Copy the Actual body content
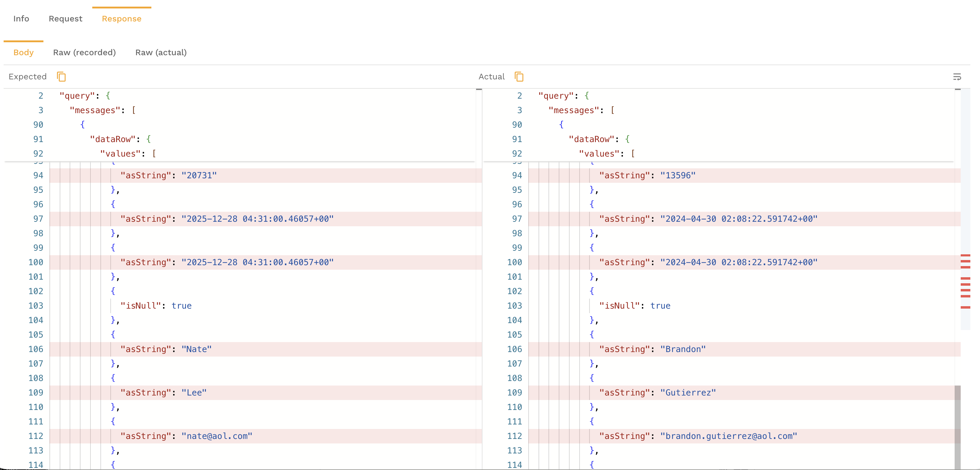Screen dimensions: 980x470 click(x=519, y=77)
